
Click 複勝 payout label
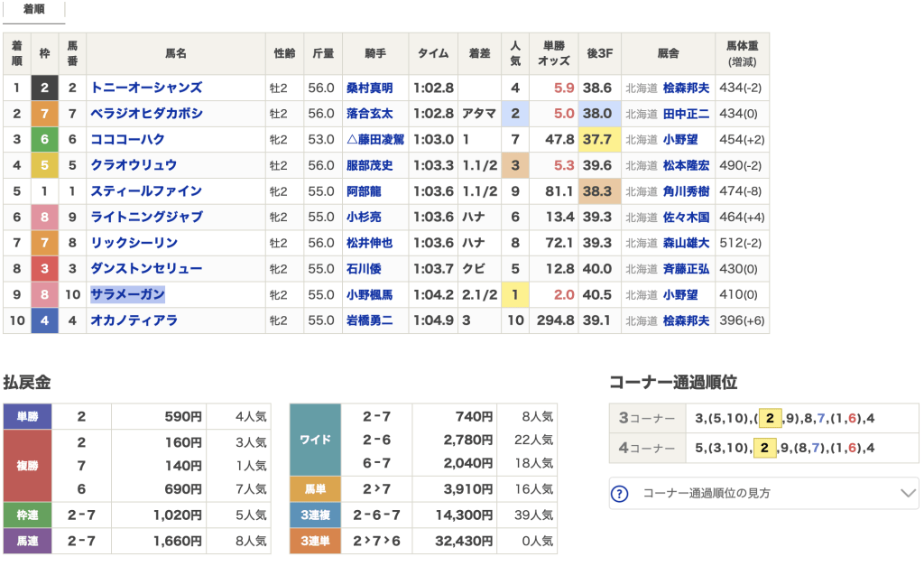[27, 466]
